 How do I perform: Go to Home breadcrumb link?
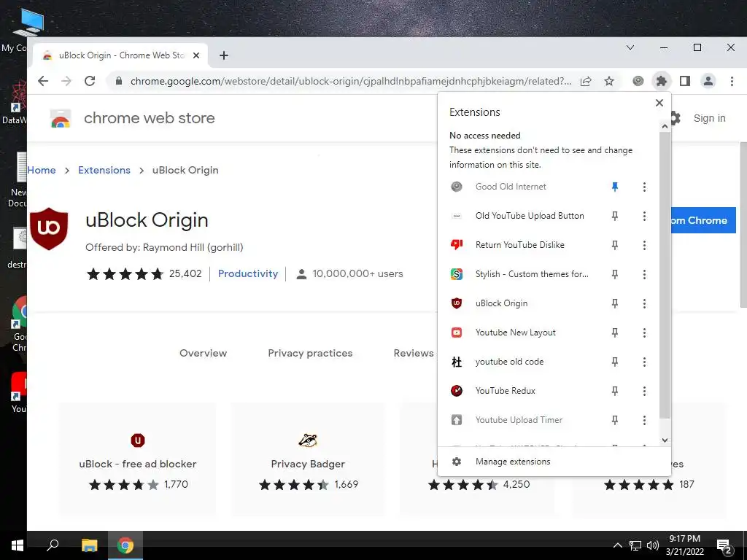42,170
